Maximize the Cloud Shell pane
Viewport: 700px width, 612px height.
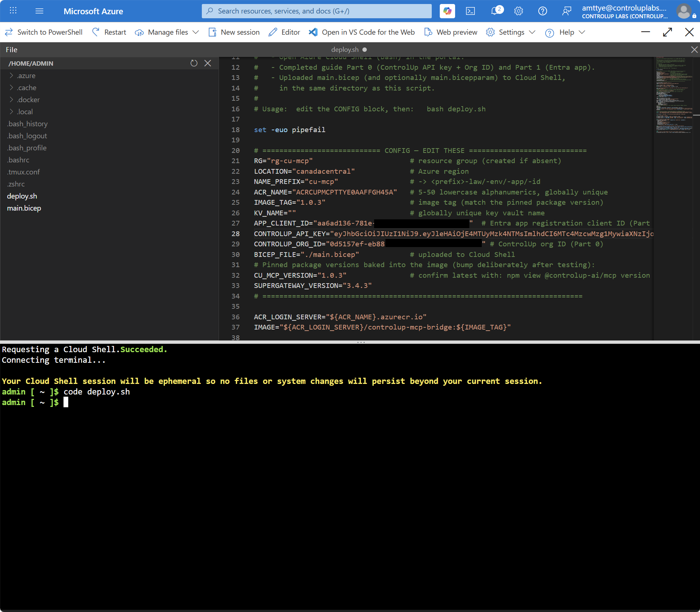click(x=668, y=32)
